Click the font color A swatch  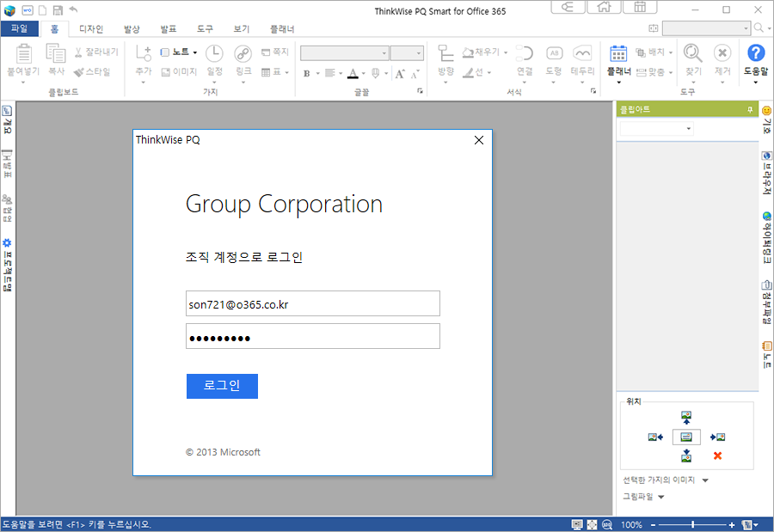[x=353, y=74]
